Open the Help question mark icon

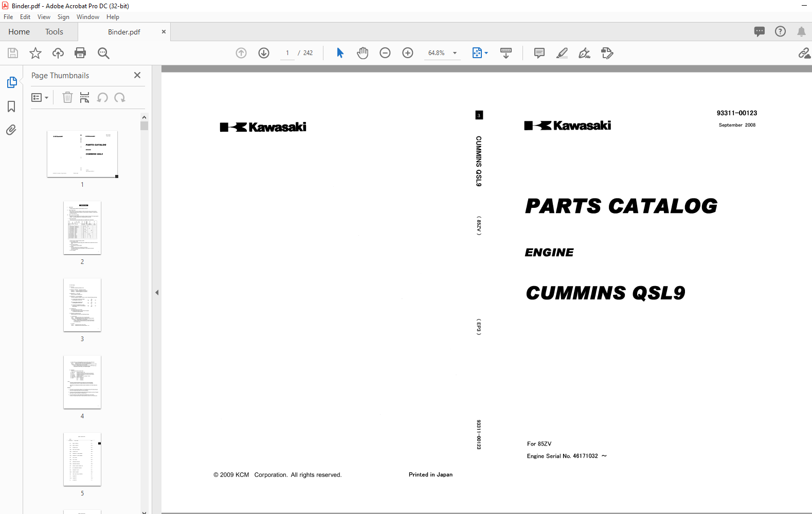[x=781, y=31]
